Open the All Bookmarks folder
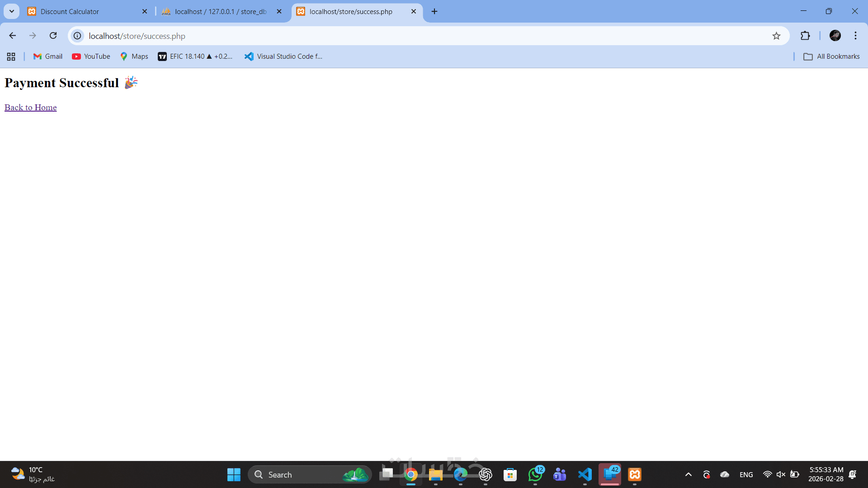The height and width of the screenshot is (488, 868). click(831, 56)
